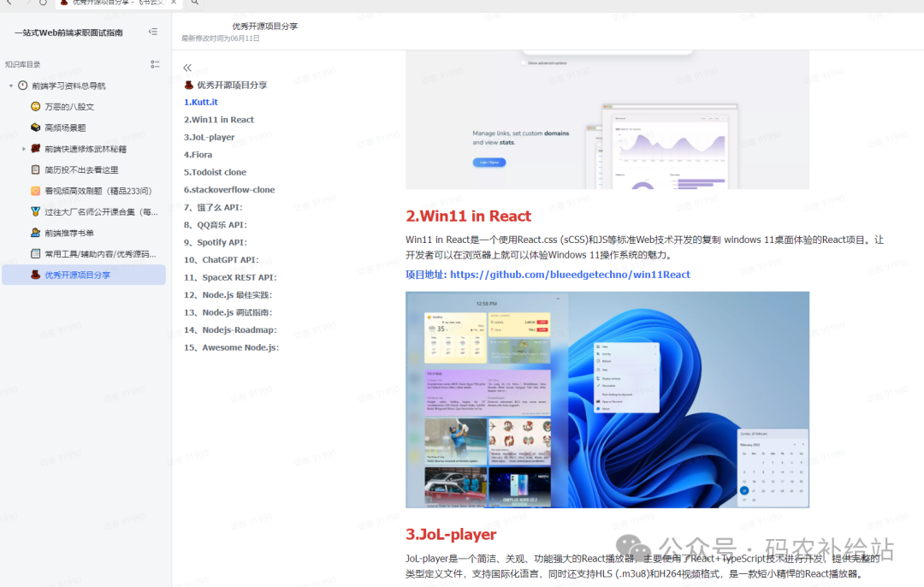Open 看视频高效刷题 (精品233问) page

click(x=98, y=190)
